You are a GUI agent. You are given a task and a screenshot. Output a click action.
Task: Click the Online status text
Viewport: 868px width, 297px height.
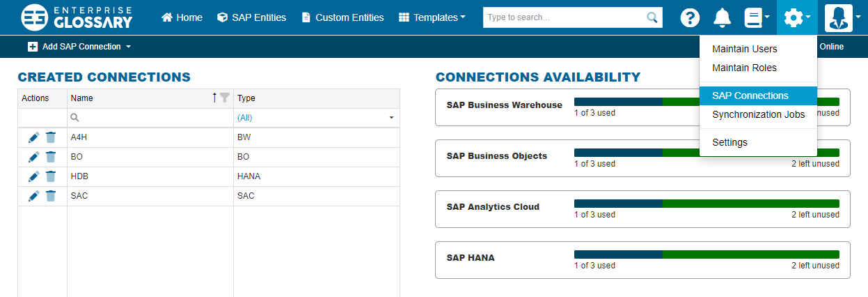tap(831, 47)
